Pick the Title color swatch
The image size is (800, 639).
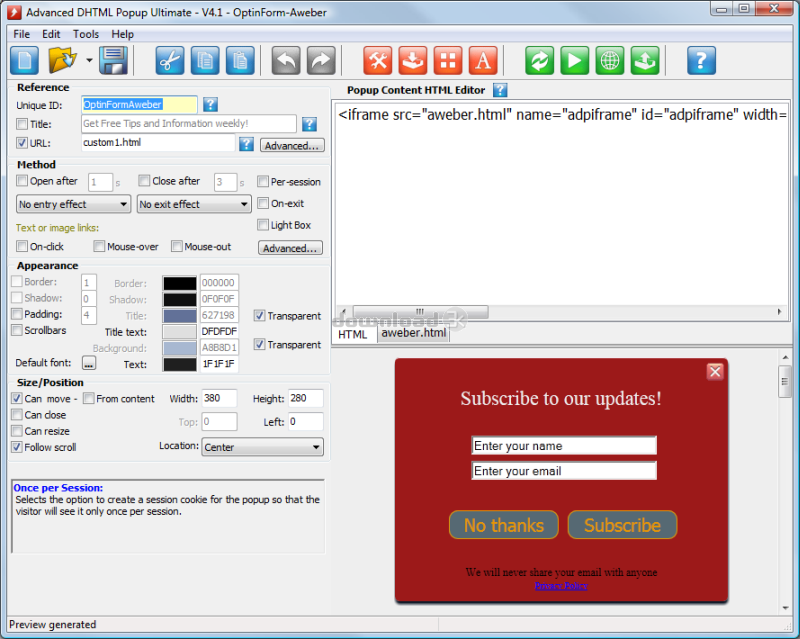tap(180, 315)
